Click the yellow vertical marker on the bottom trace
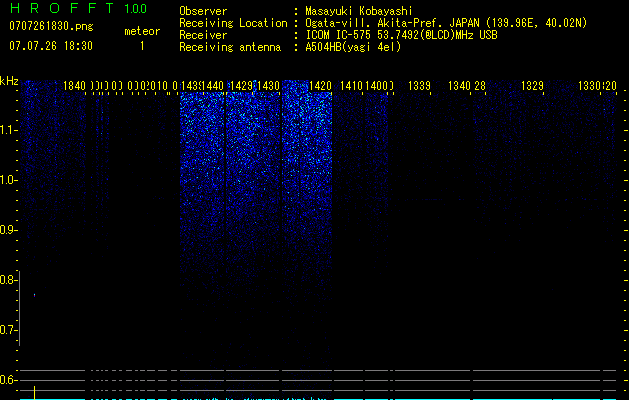The height and width of the screenshot is (400, 629). coord(34,393)
